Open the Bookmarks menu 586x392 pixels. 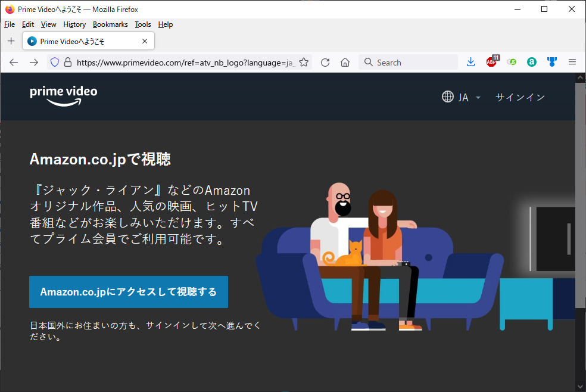[110, 24]
